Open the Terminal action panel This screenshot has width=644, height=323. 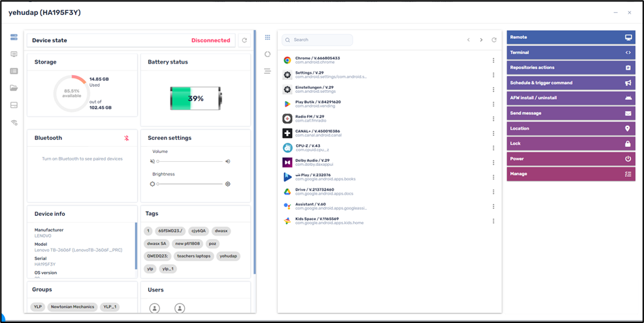(570, 53)
